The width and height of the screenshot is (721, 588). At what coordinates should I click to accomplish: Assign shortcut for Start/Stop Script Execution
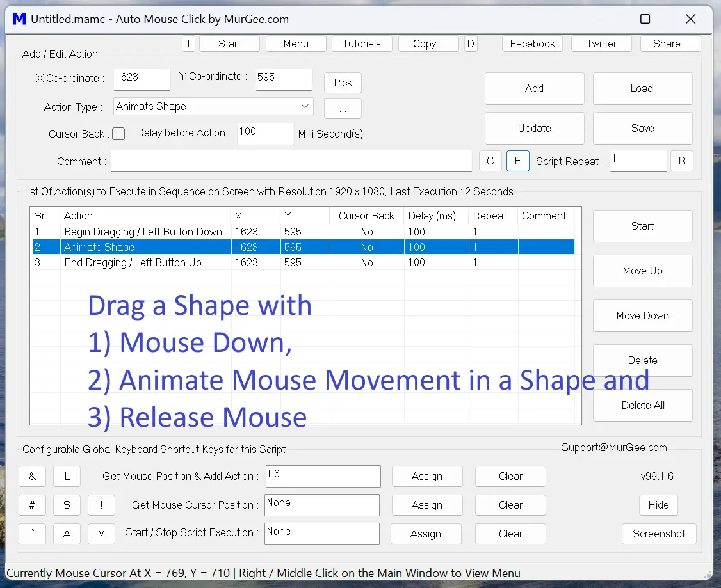tap(426, 534)
